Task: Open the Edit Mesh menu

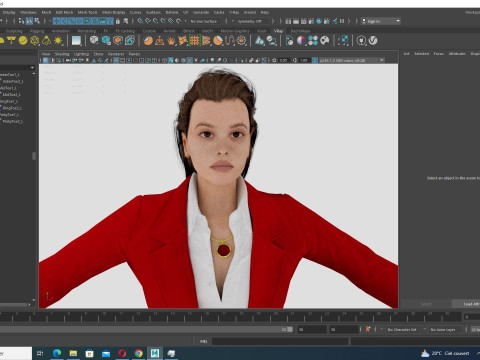Action: tap(64, 12)
